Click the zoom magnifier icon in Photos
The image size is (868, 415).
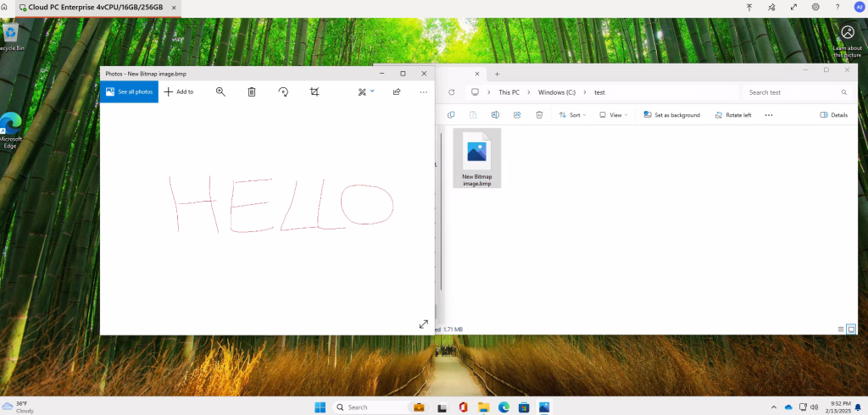[x=220, y=91]
